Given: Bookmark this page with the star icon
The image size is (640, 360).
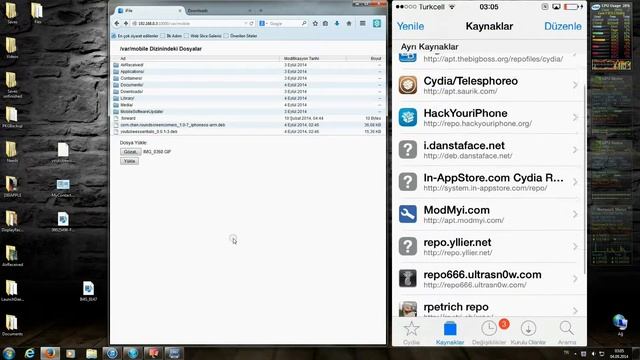Looking at the screenshot, I should pyautogui.click(x=315, y=24).
